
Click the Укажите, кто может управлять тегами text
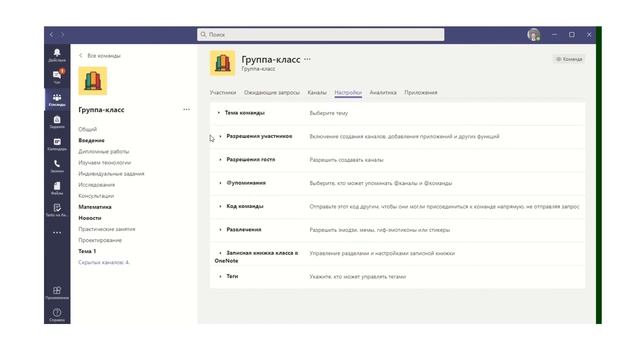pyautogui.click(x=358, y=277)
